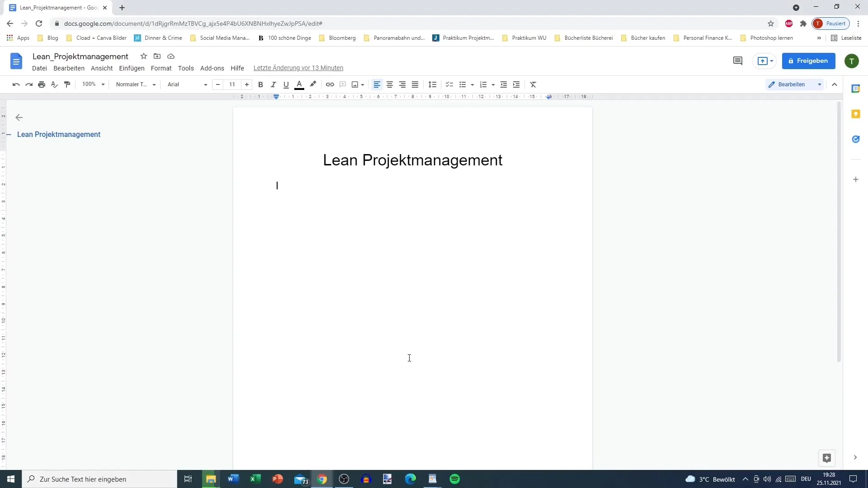
Task: Open the Datei menu
Action: [39, 67]
